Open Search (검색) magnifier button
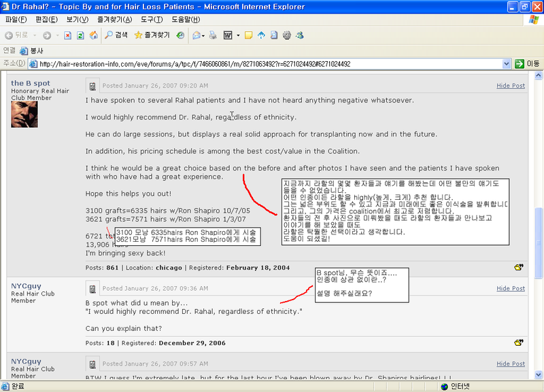Image resolution: width=544 pixels, height=392 pixels. point(116,35)
